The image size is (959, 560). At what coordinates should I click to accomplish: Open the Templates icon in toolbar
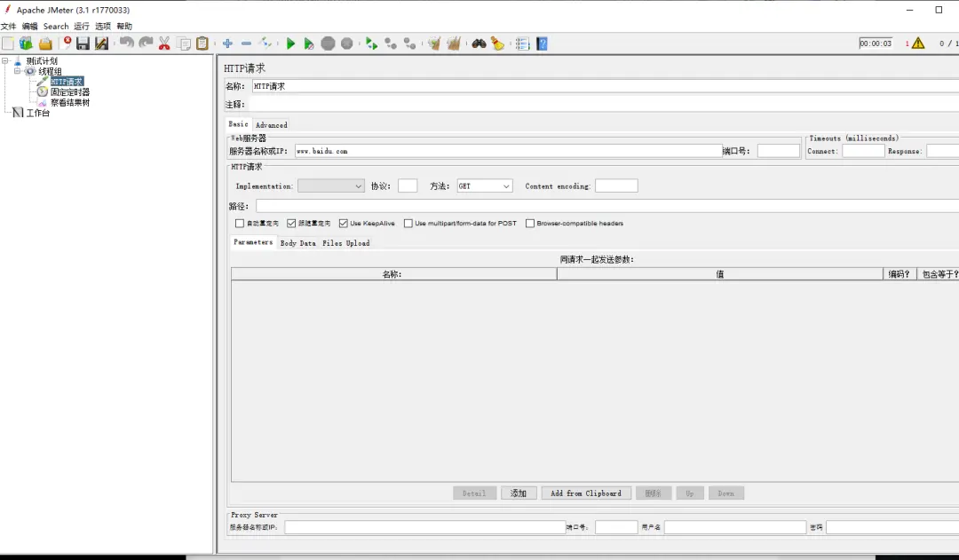[x=27, y=43]
